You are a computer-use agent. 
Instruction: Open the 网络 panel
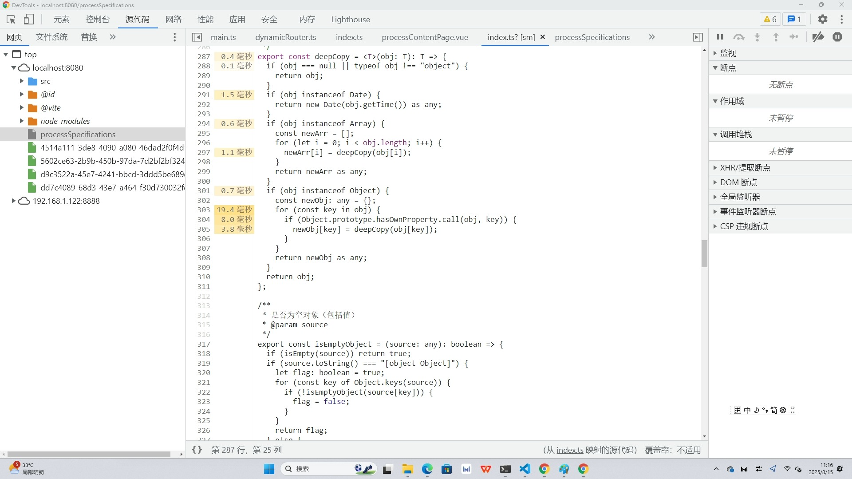pyautogui.click(x=174, y=20)
